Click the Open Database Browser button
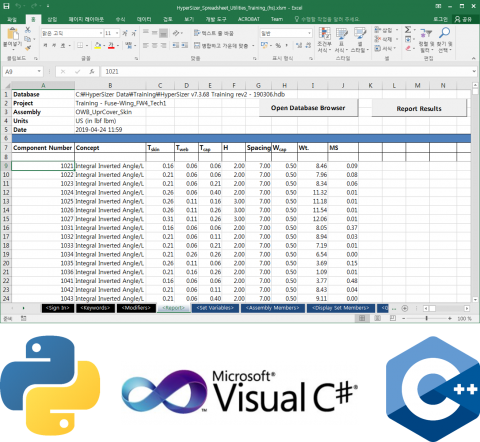The width and height of the screenshot is (480, 442). (308, 108)
